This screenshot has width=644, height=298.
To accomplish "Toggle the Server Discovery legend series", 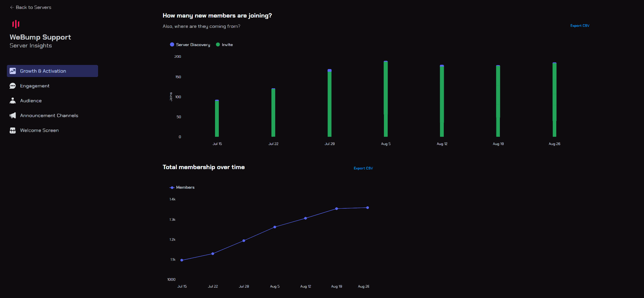I will (x=190, y=45).
